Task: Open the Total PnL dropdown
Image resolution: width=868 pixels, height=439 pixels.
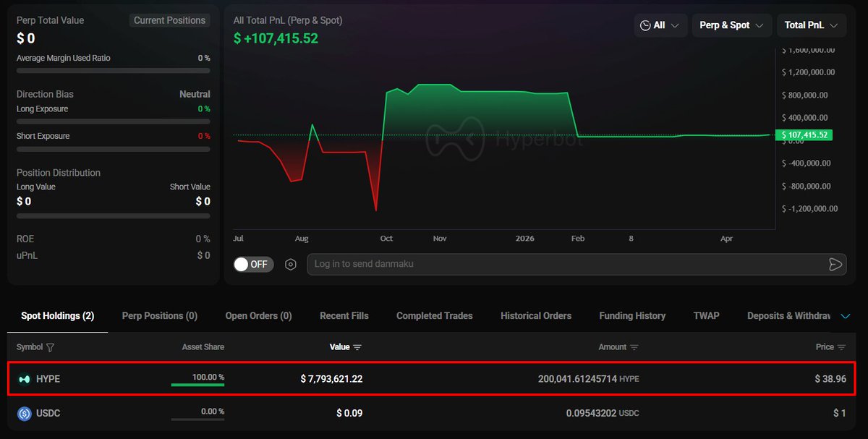Action: [812, 25]
